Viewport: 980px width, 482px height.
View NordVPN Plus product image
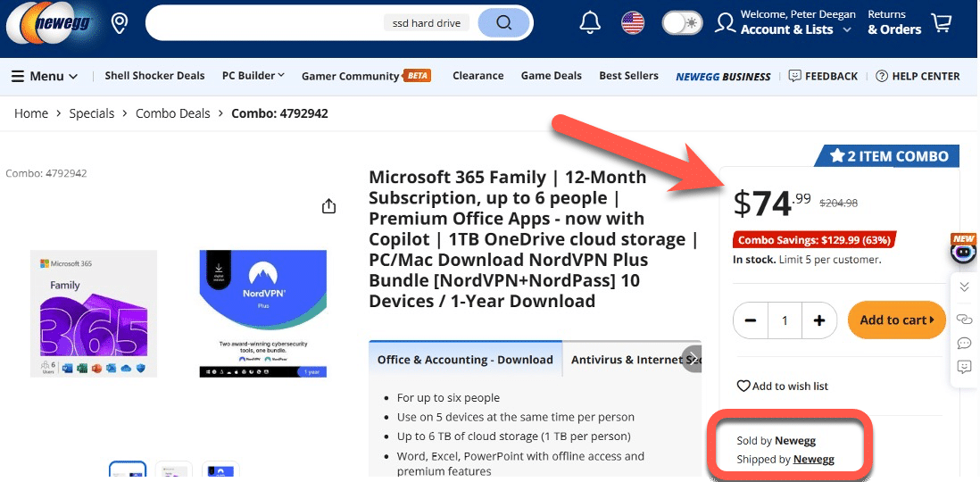click(263, 314)
